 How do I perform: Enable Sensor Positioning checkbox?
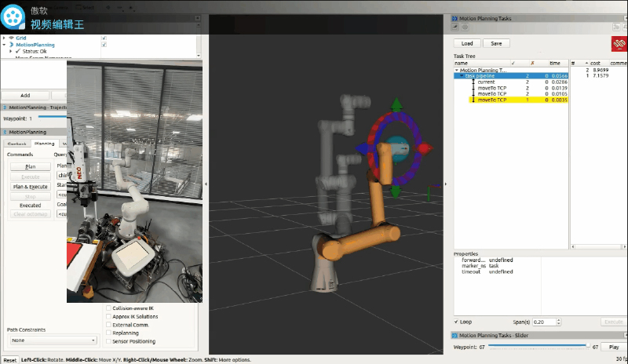tap(108, 341)
